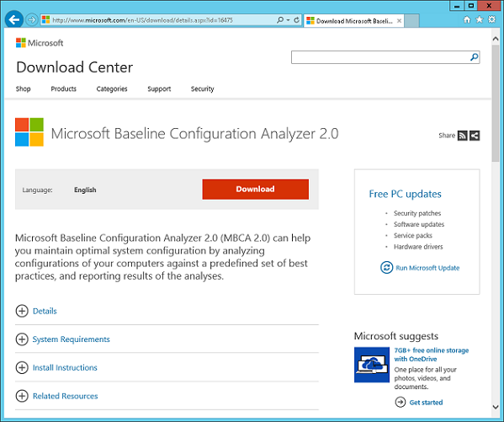The width and height of the screenshot is (504, 422).
Task: Click the Run Microsoft Update link
Action: pyautogui.click(x=427, y=268)
